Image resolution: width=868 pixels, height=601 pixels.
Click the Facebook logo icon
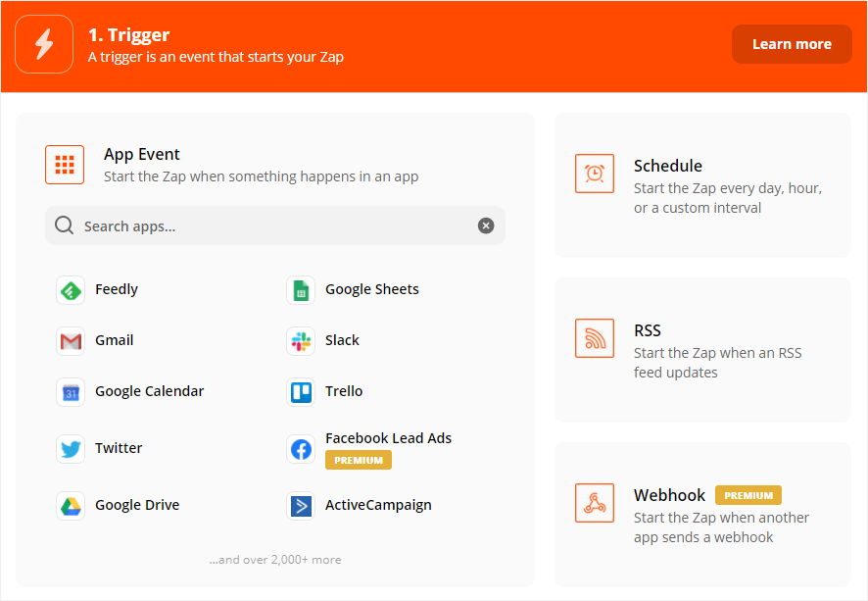[x=301, y=449]
